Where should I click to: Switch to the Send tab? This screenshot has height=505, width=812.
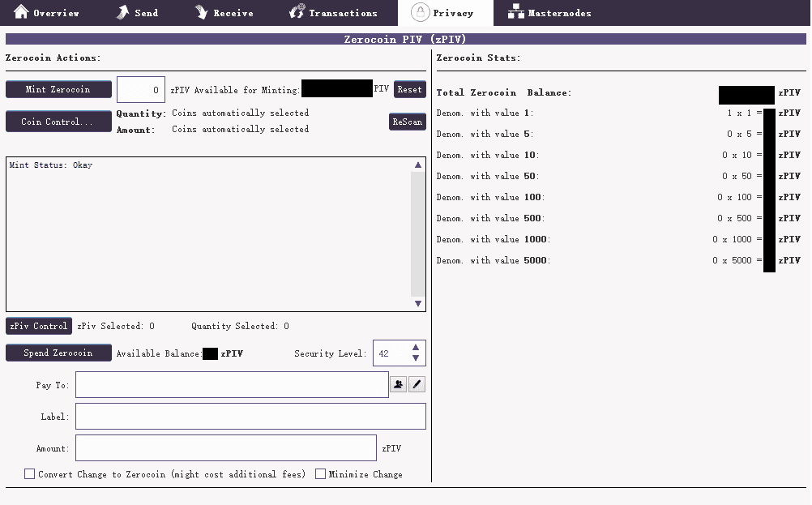coord(137,12)
